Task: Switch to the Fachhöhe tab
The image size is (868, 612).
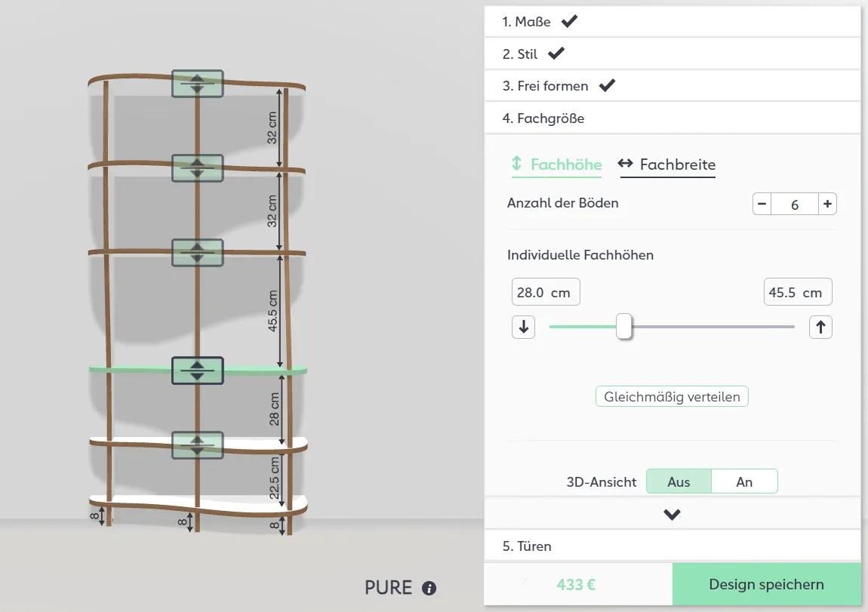Action: tap(556, 165)
